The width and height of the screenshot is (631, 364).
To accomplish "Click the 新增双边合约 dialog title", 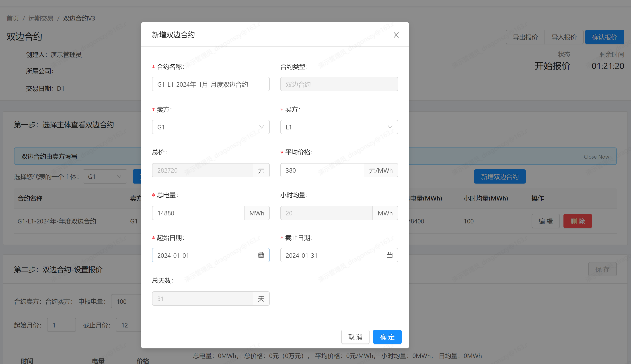I will [173, 35].
